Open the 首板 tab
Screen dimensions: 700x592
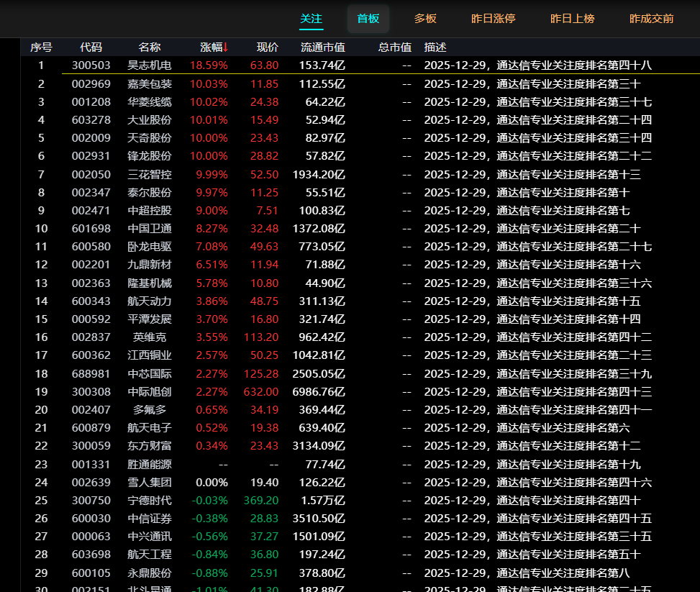tap(368, 19)
